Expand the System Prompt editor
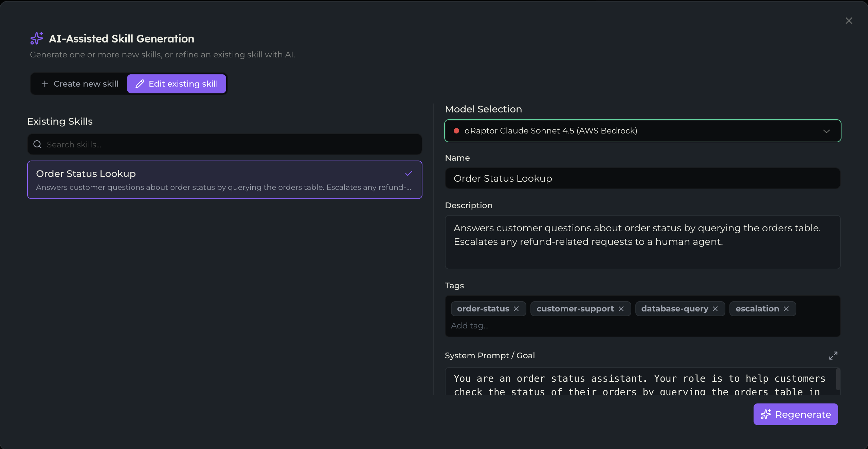This screenshot has height=449, width=868. [833, 356]
